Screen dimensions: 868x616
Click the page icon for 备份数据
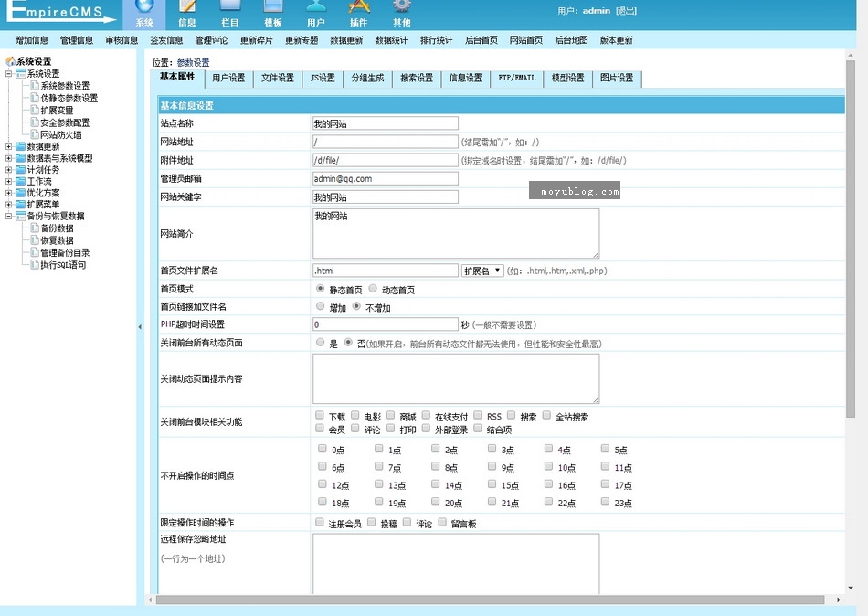click(35, 228)
